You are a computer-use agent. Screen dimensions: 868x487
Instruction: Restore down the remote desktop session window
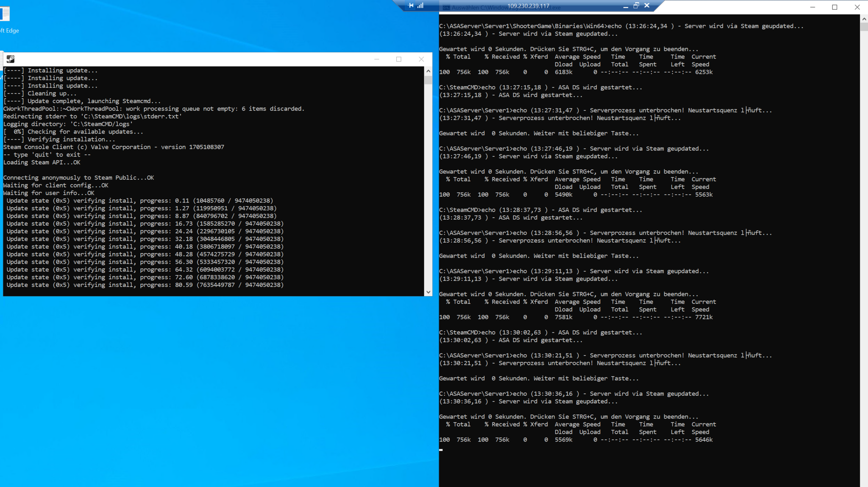(636, 6)
